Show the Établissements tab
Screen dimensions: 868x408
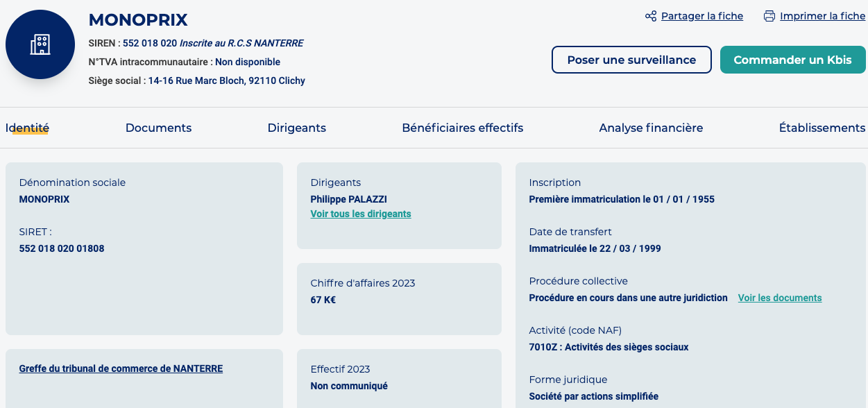pos(822,128)
